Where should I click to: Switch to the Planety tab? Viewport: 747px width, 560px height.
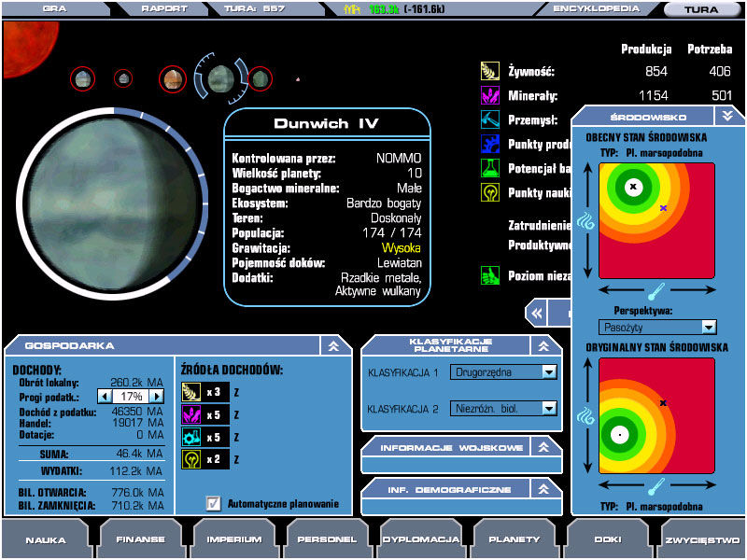pos(514,539)
